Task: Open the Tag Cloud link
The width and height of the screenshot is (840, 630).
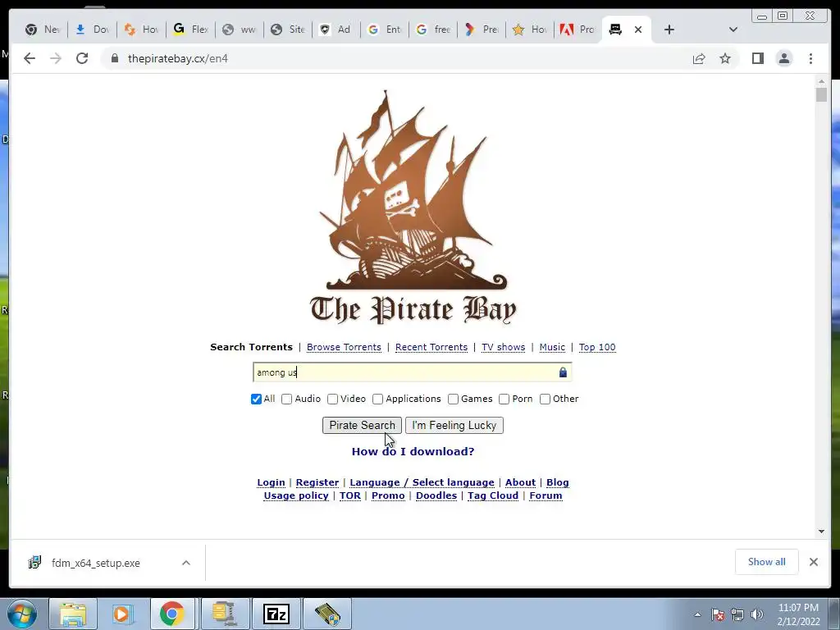Action: click(x=493, y=495)
